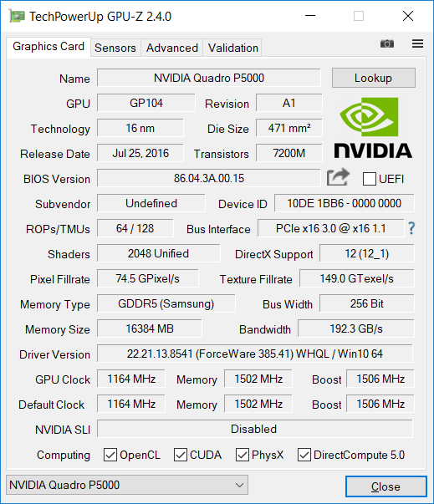Click the window X close icon

pyautogui.click(x=408, y=16)
